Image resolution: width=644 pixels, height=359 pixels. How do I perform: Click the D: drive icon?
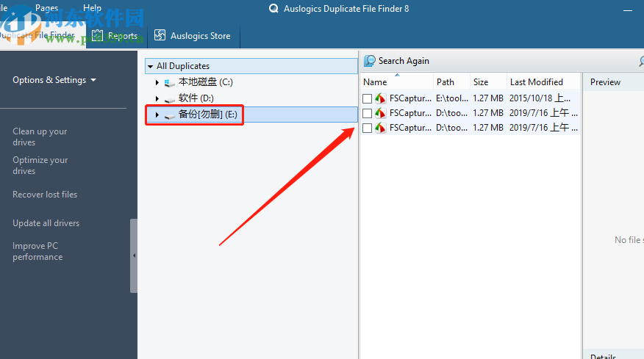tap(170, 99)
